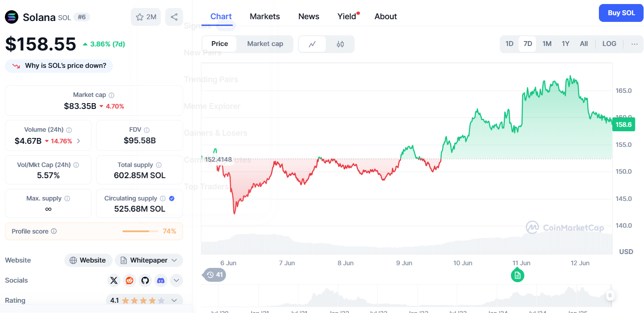The height and width of the screenshot is (313, 644).
Task: Switch to the News tab
Action: coord(309,17)
